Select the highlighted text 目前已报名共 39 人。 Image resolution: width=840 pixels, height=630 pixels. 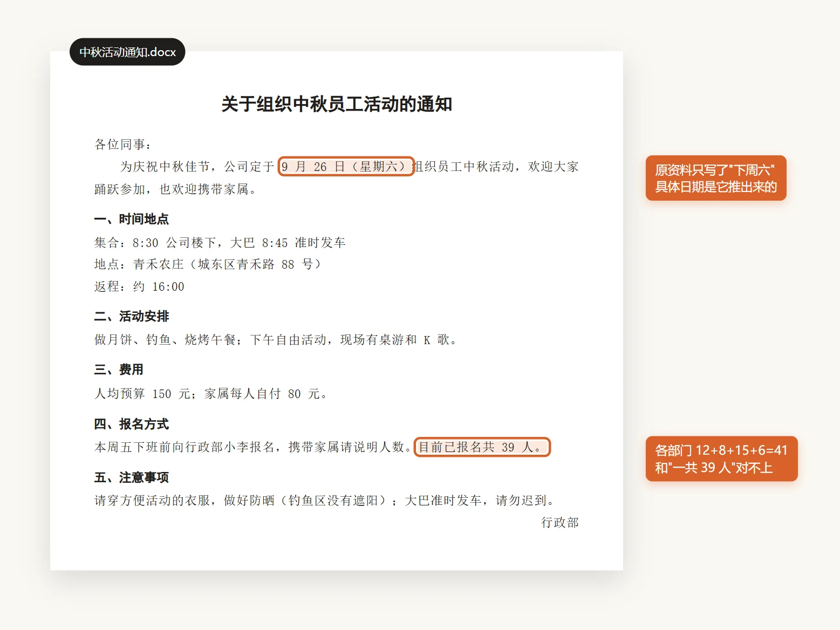[482, 447]
